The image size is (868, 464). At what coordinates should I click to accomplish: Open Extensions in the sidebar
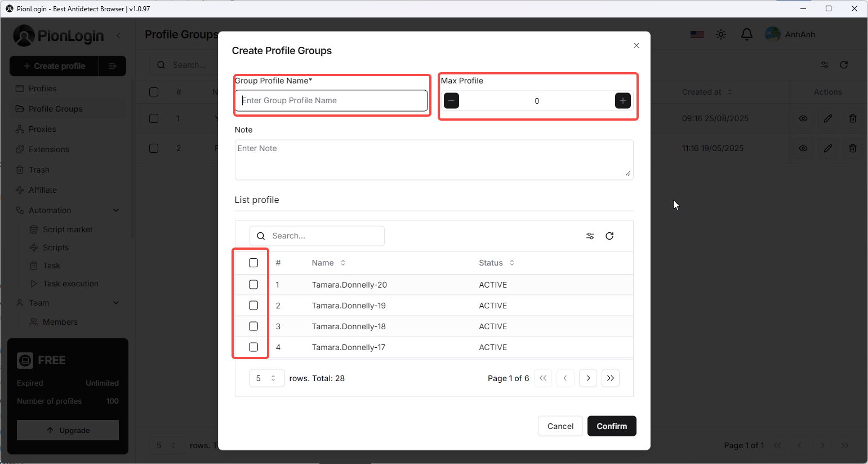pyautogui.click(x=49, y=149)
